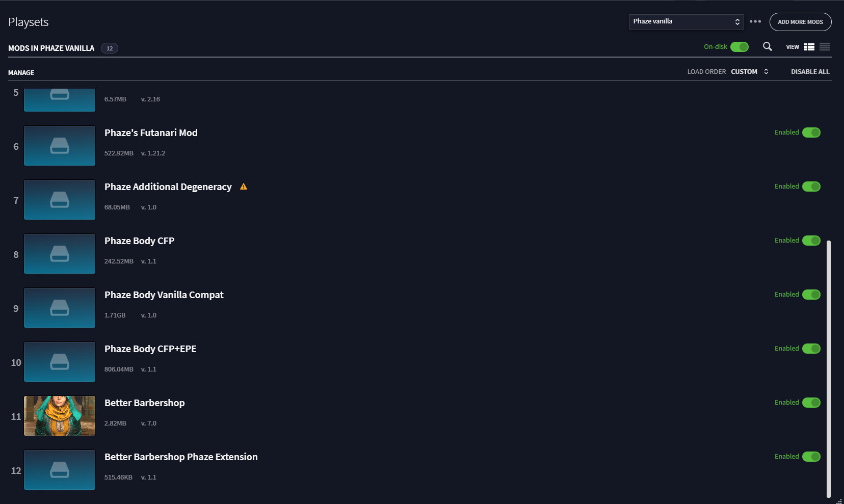This screenshot has height=504, width=844.
Task: Disable Phaze Additional Degeneracy toggle
Action: [811, 187]
